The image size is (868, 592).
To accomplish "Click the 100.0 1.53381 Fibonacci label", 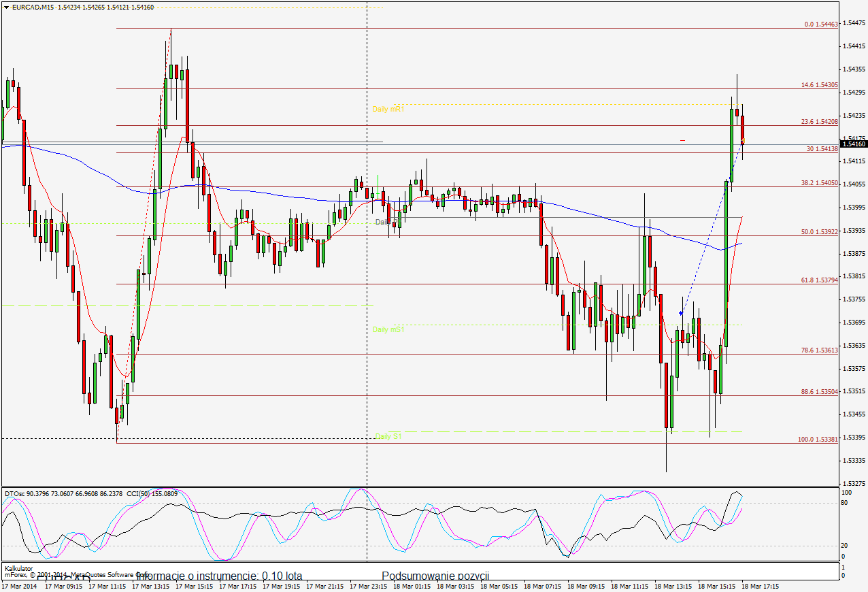I will [818, 439].
